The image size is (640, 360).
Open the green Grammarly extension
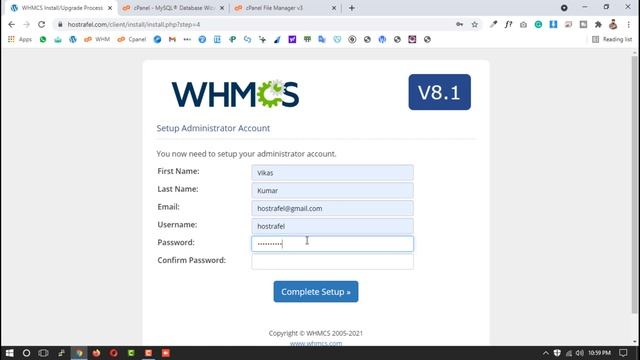click(538, 24)
